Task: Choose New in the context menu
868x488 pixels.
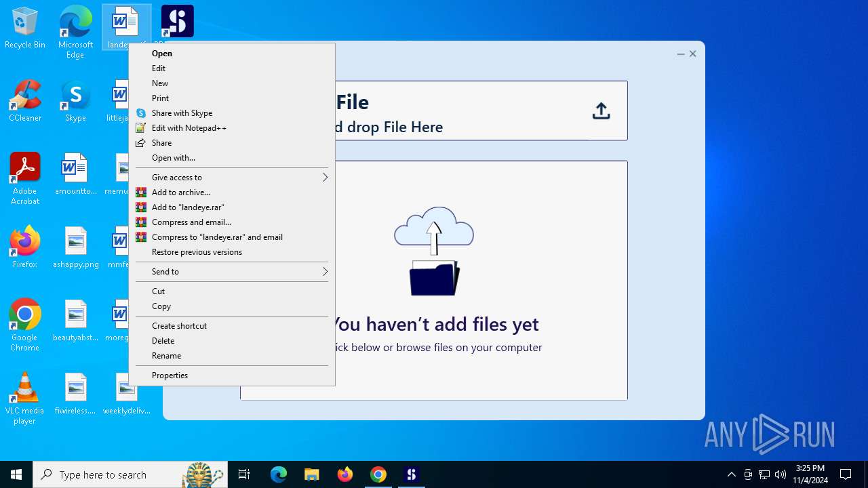Action: (x=232, y=83)
